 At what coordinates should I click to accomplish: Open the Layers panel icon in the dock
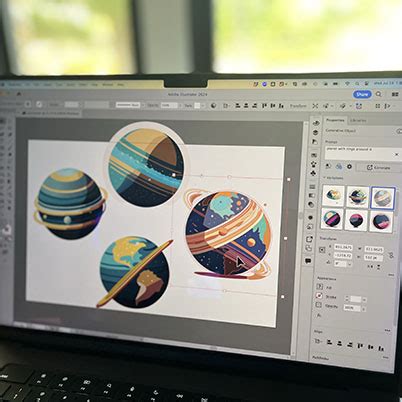tap(315, 133)
